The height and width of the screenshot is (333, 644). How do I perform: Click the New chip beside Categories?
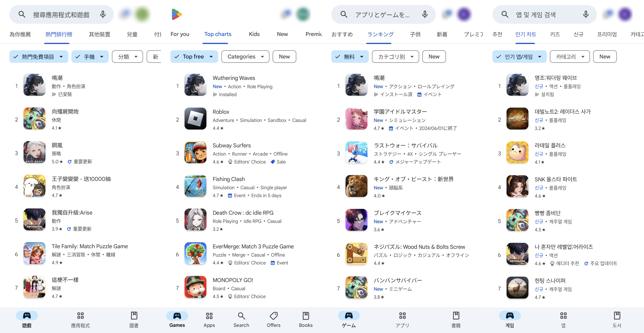pyautogui.click(x=284, y=56)
